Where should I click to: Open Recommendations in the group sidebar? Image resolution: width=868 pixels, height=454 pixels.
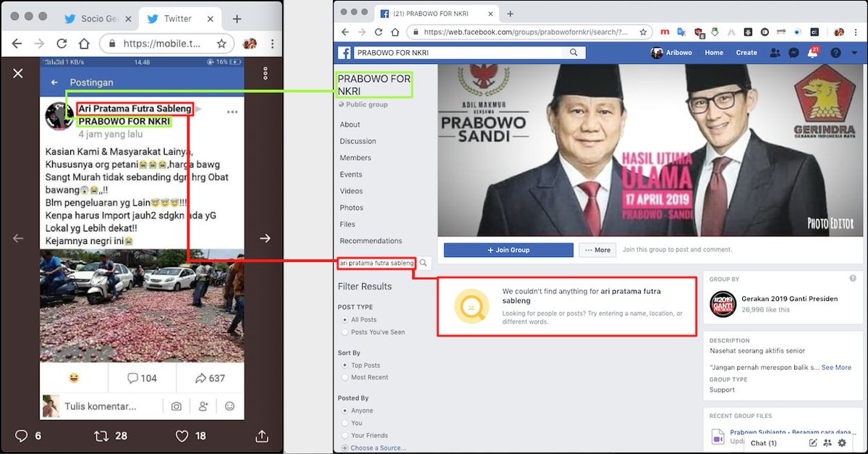tap(370, 241)
